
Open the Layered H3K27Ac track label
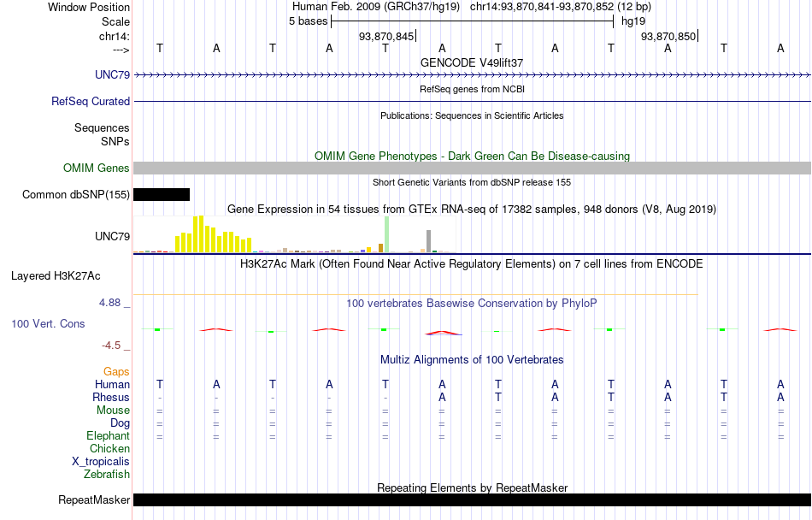(56, 275)
